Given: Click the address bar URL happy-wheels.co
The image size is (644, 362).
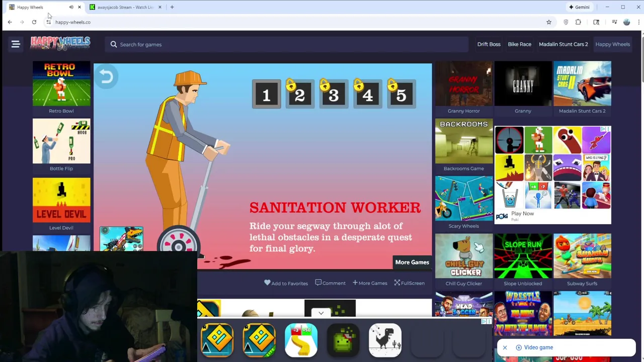Looking at the screenshot, I should coord(73,22).
